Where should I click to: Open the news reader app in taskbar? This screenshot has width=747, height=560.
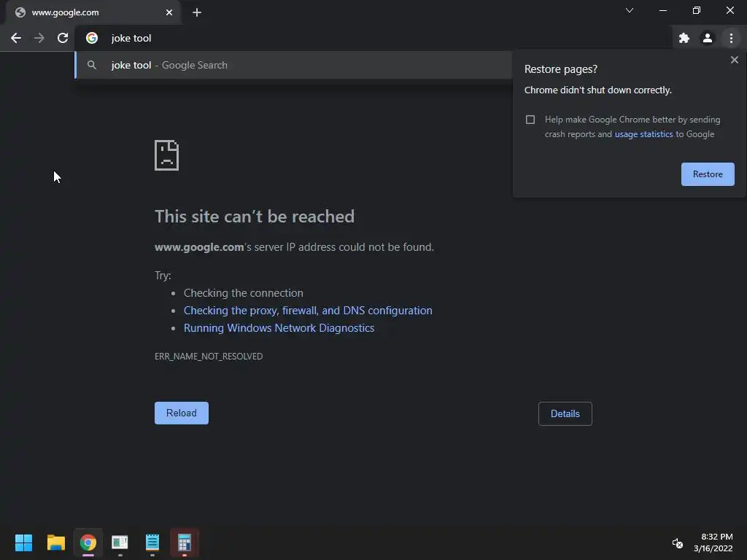coord(120,542)
